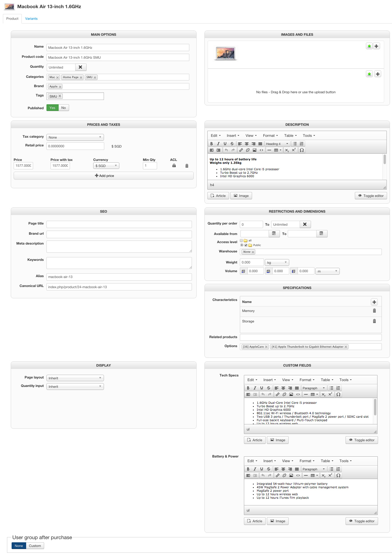Click the Add price button

tap(104, 176)
